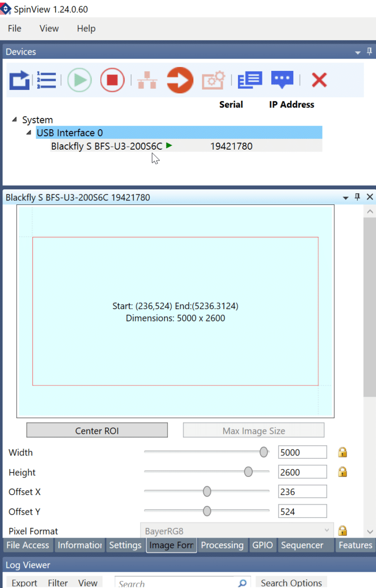Click the search magnifier icon in Log Viewer
Viewport: 376px width, 588px height.
(242, 583)
